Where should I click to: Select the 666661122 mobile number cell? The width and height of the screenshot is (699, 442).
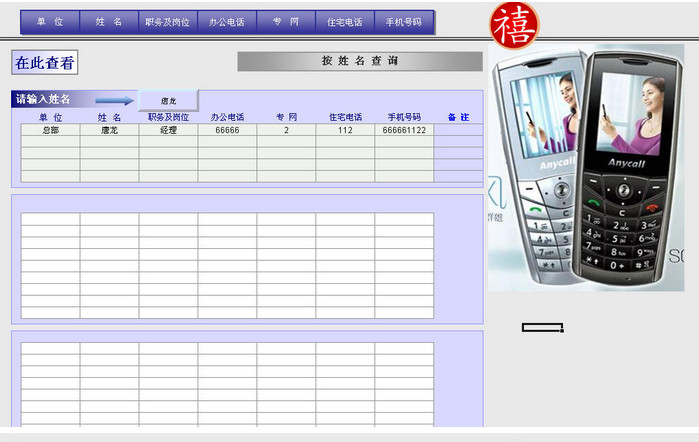tap(404, 130)
